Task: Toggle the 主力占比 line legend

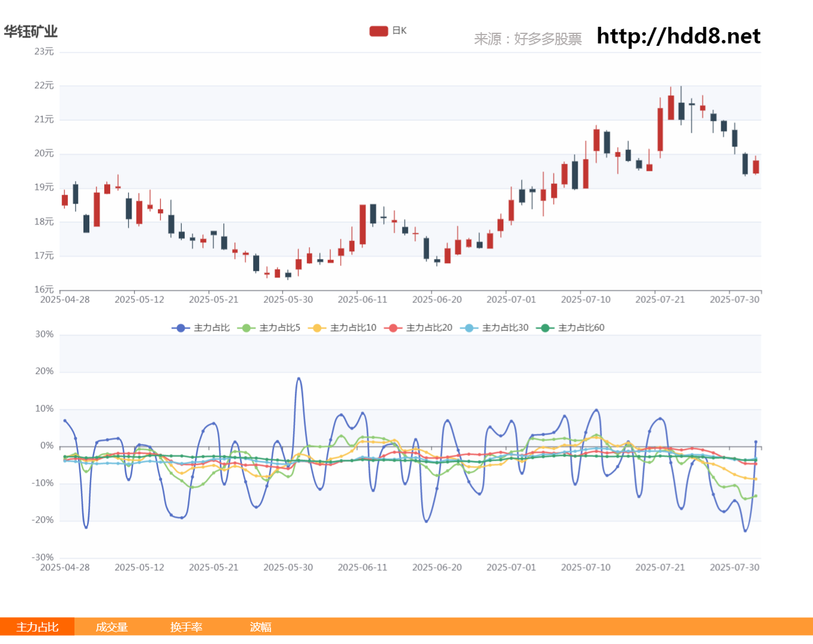Action: coord(201,328)
